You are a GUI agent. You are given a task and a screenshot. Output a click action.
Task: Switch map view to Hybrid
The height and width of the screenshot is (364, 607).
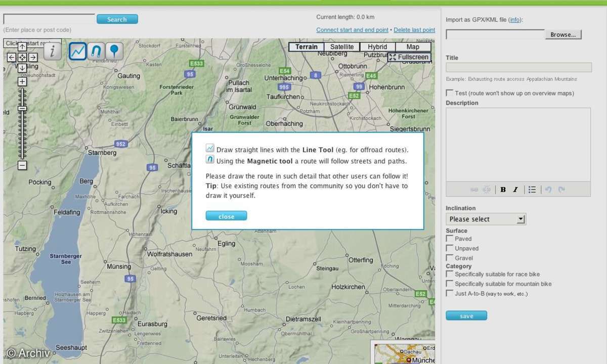(377, 47)
